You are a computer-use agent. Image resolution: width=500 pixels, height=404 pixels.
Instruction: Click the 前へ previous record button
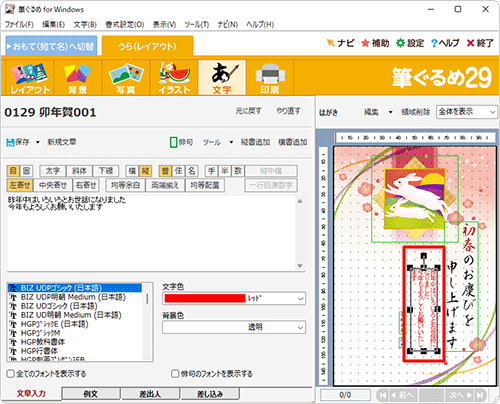click(x=403, y=395)
